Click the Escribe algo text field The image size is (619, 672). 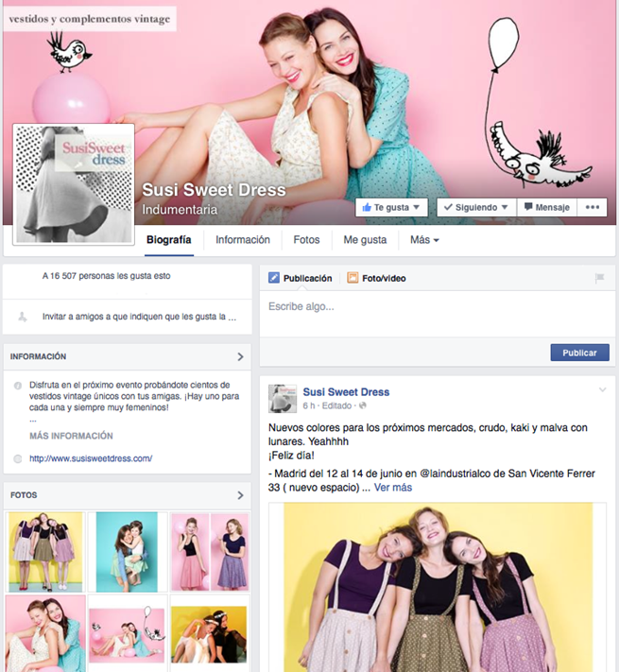click(438, 314)
